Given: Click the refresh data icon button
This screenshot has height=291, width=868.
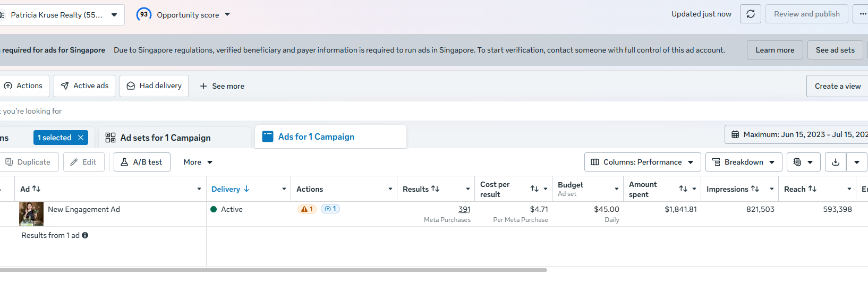Looking at the screenshot, I should pos(751,14).
